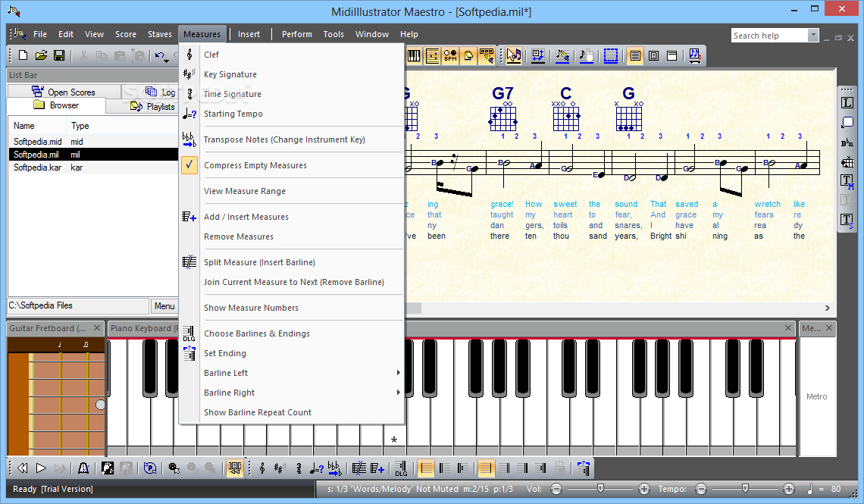Toggle the guitar fretboard window icon
864x504 pixels.
[x=433, y=55]
